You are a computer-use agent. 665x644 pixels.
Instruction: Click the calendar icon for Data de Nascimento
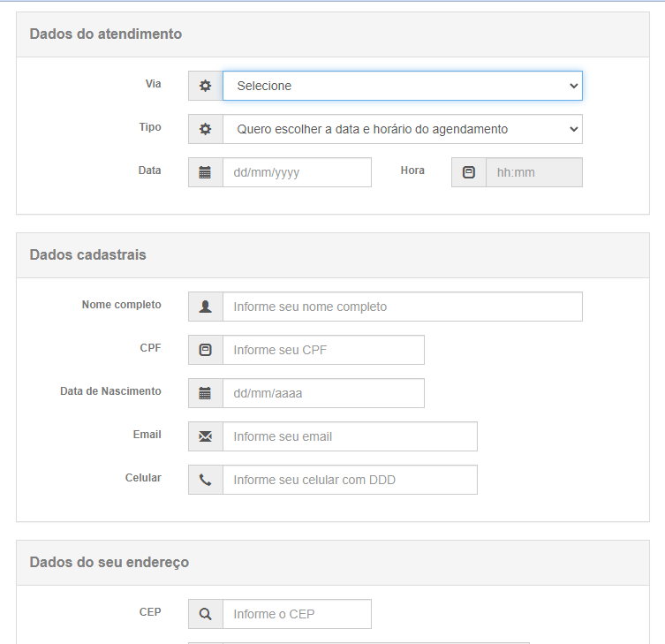[206, 393]
